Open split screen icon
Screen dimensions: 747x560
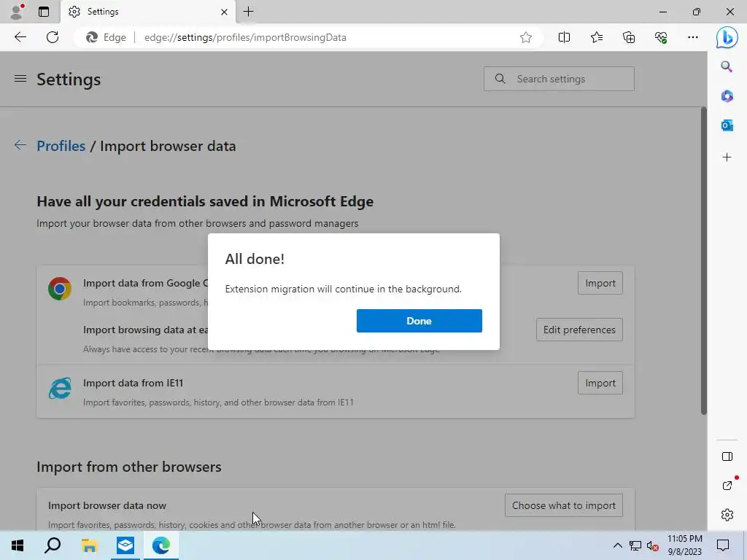click(564, 37)
